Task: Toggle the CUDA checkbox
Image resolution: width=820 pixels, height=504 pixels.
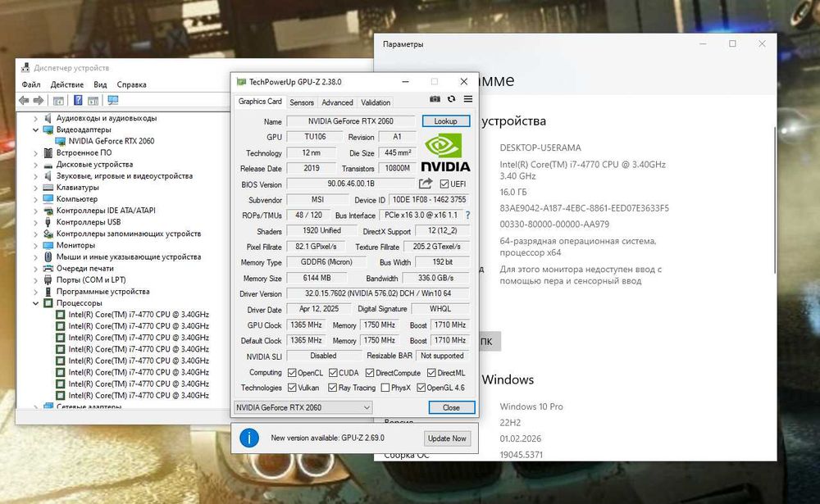Action: (333, 373)
